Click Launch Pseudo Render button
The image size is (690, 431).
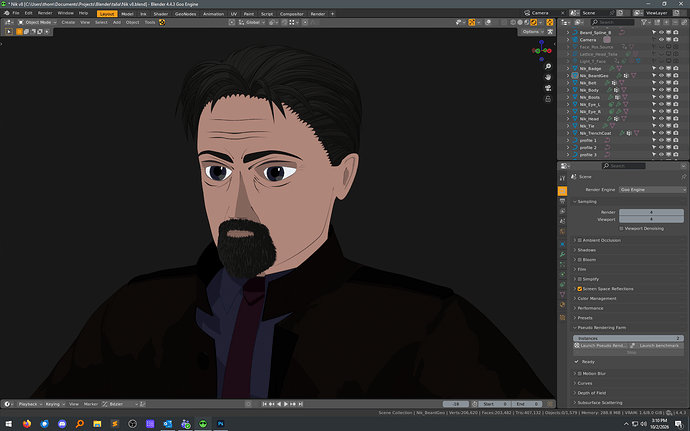pos(601,346)
